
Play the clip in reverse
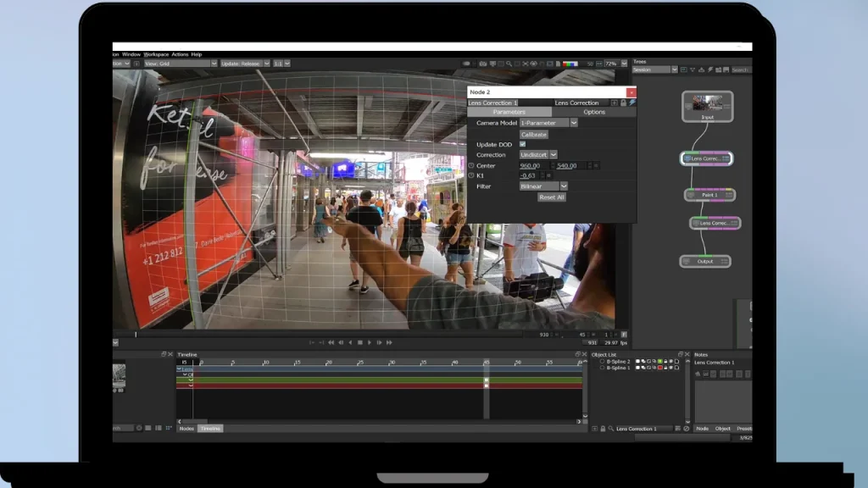click(x=350, y=342)
